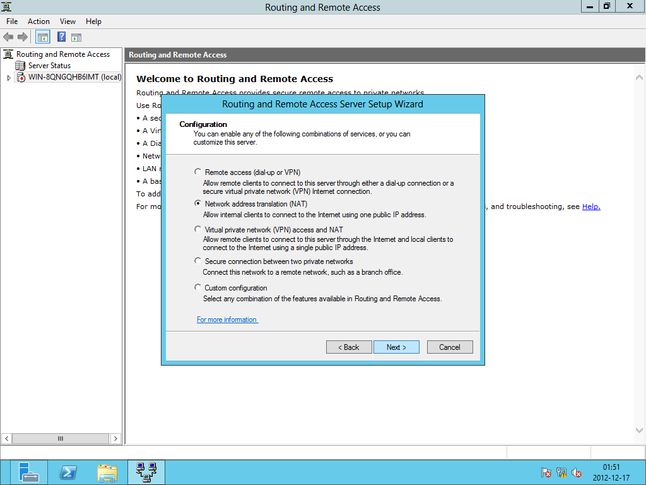
Task: Click the Back arrow toolbar icon
Action: 8,37
